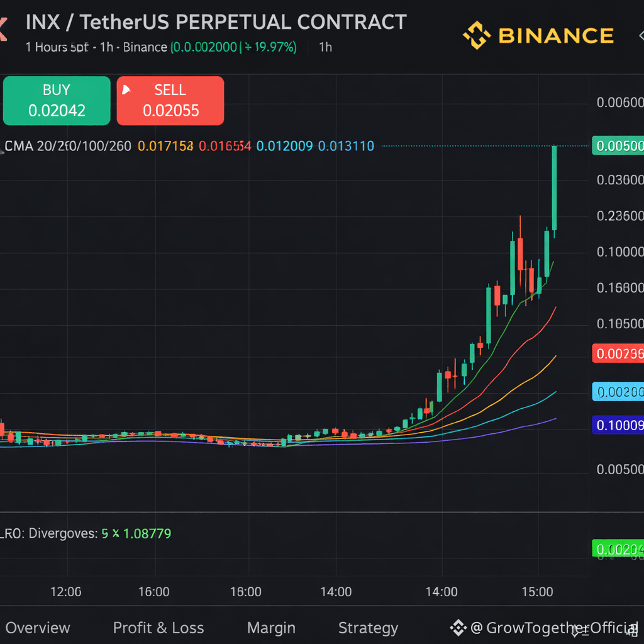Select the Strategy tab

(368, 628)
